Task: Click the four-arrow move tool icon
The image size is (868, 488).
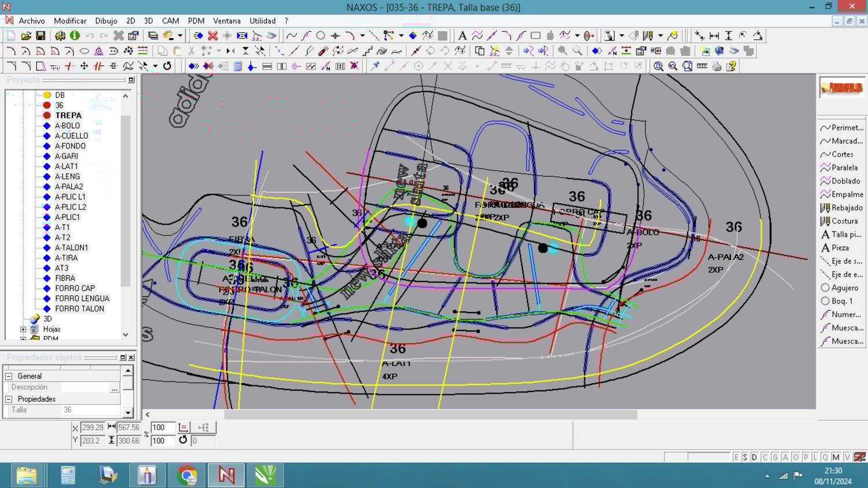Action: pos(84,66)
